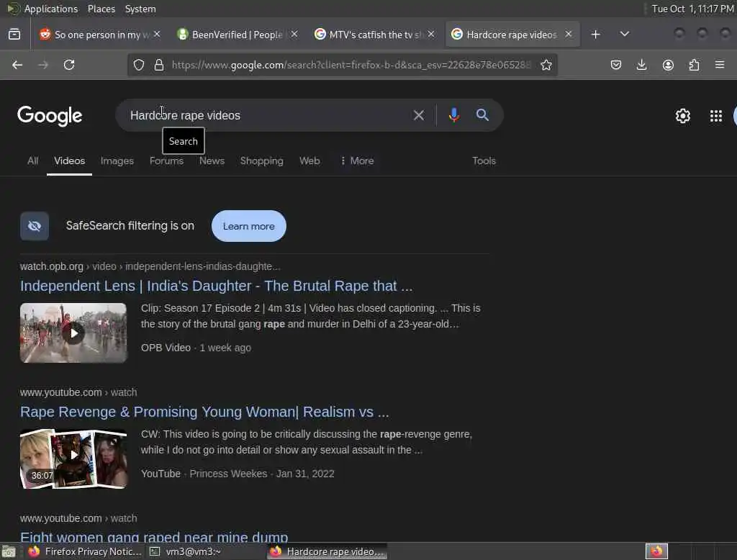The width and height of the screenshot is (737, 560).
Task: Open the tracking protection shield icon
Action: pos(139,65)
